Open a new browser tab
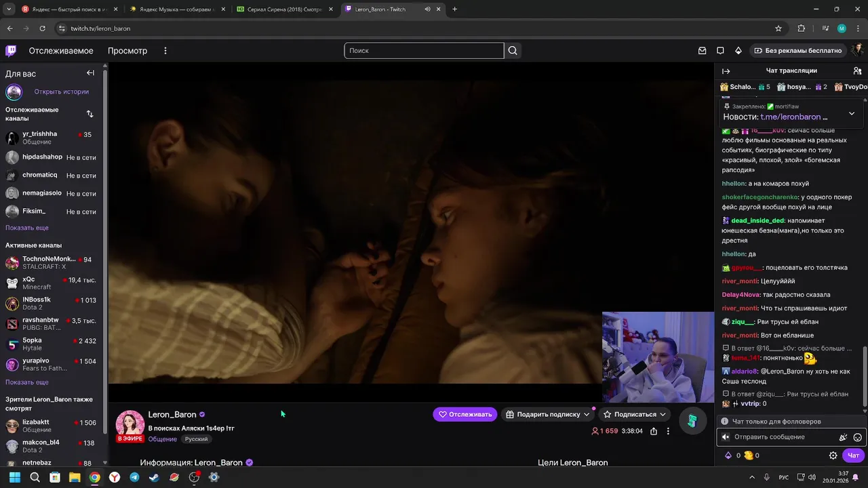 (454, 9)
